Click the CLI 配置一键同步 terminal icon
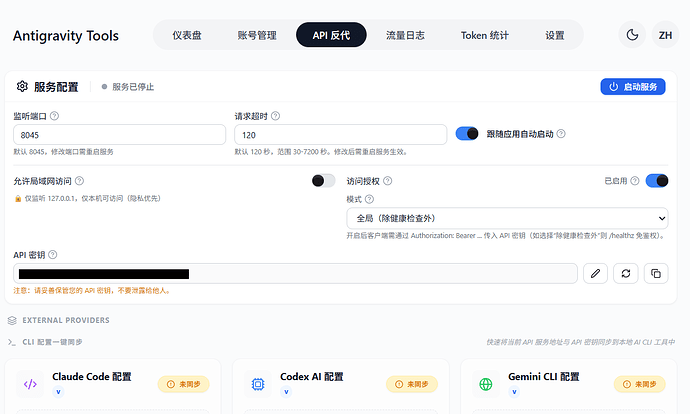This screenshot has width=690, height=414. (x=12, y=342)
